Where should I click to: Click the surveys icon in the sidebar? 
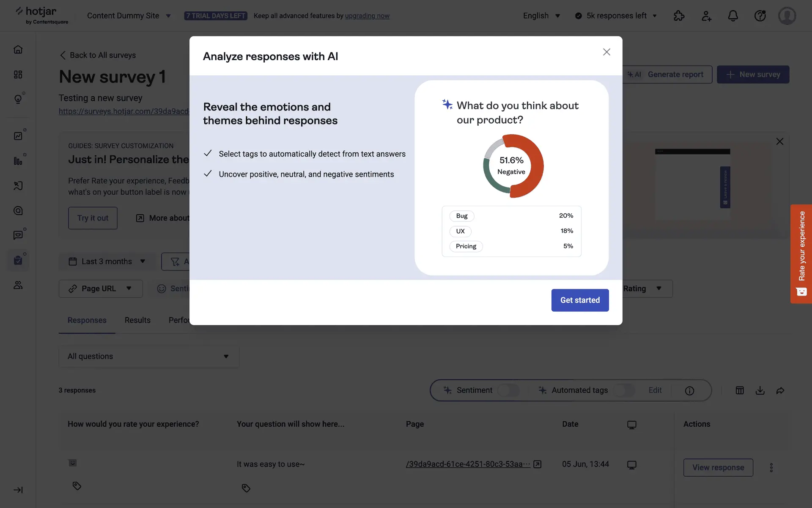18,260
